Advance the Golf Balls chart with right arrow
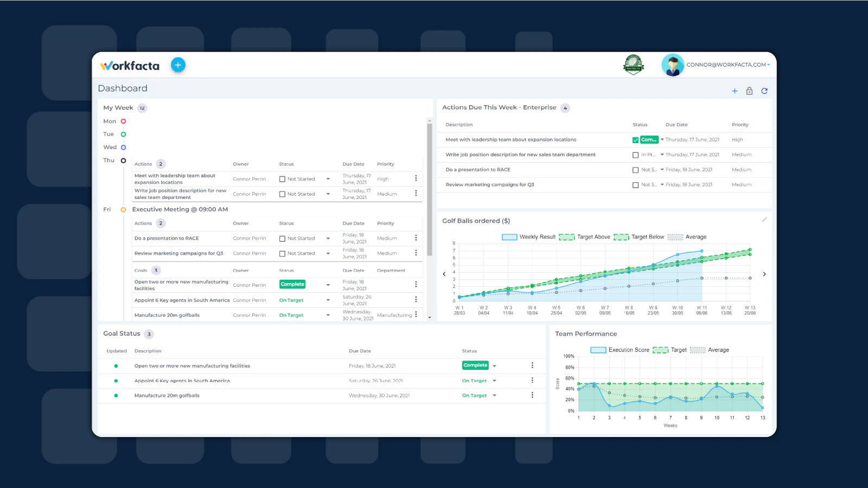Screen dimensions: 868x488 (x=764, y=274)
